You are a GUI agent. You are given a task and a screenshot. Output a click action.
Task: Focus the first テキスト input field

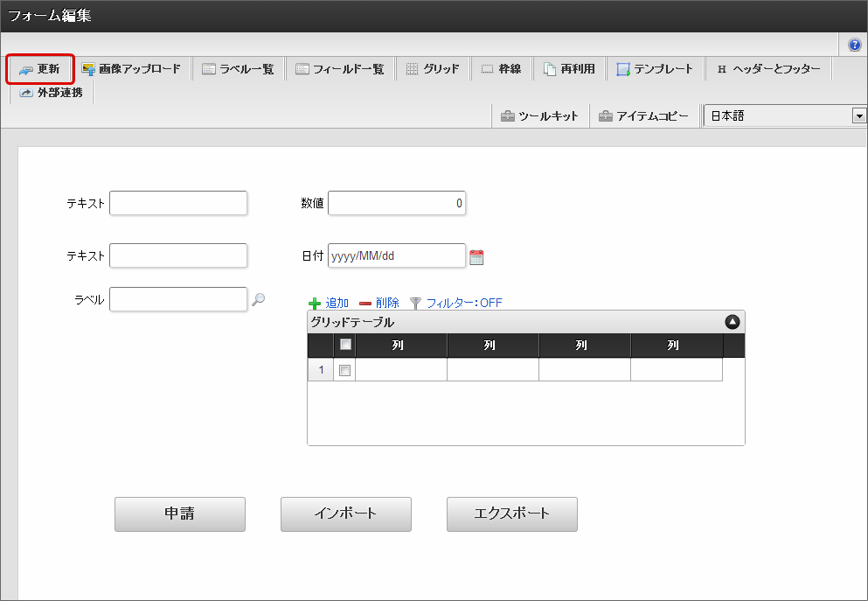pos(178,203)
